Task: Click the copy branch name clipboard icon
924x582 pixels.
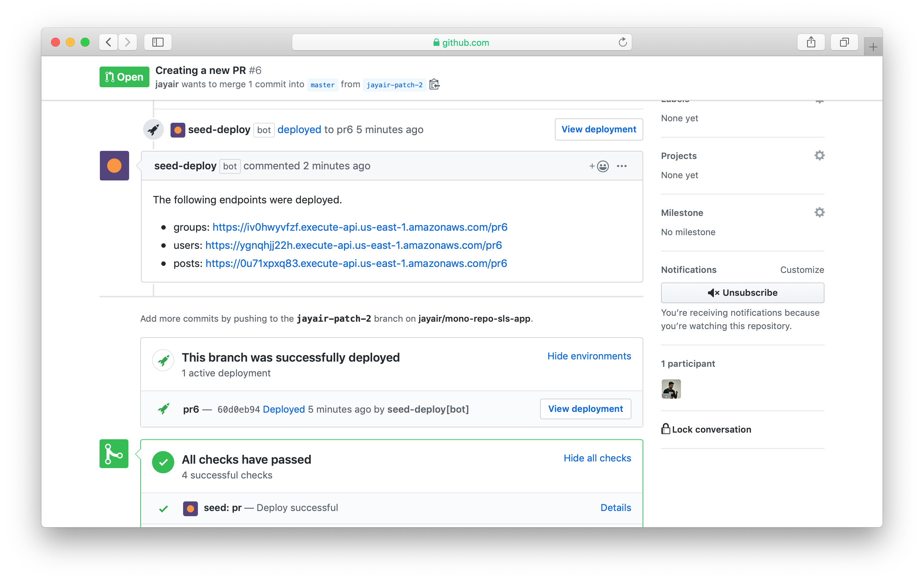Action: [x=434, y=84]
